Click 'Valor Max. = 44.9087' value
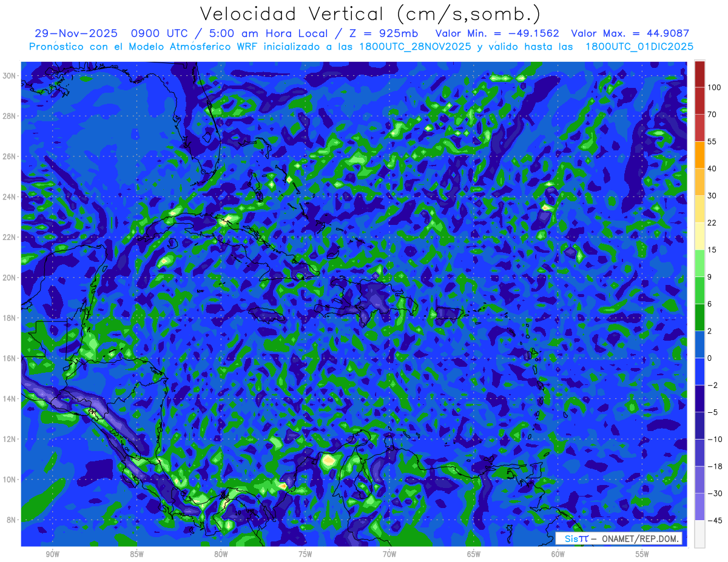This screenshot has height=562, width=728. 630,34
